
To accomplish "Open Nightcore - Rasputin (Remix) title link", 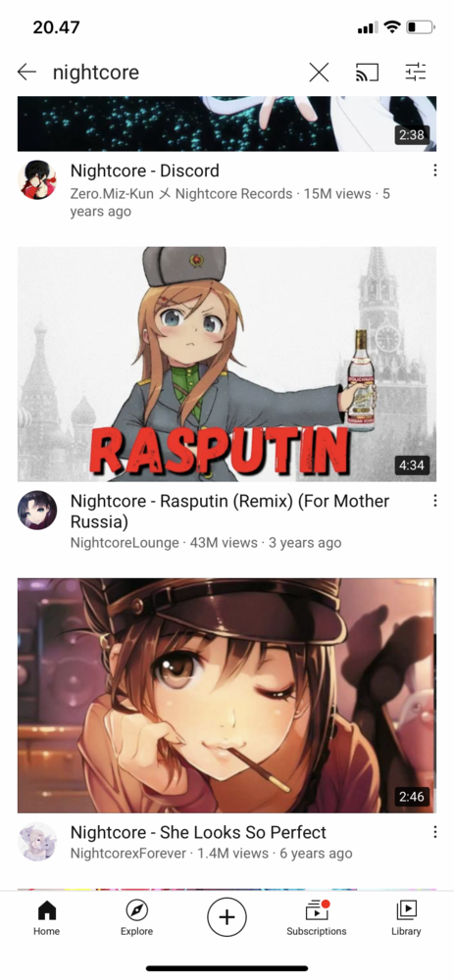I will (x=229, y=511).
